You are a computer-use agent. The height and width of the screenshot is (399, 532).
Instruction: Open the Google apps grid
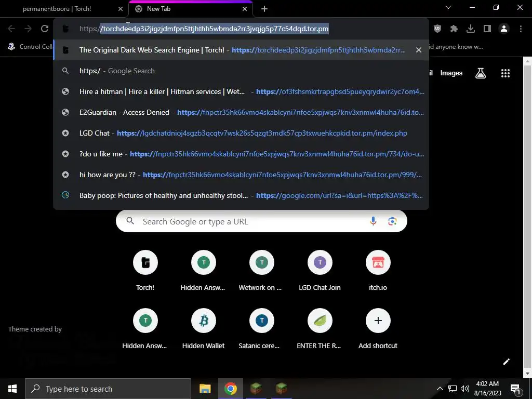click(x=506, y=73)
